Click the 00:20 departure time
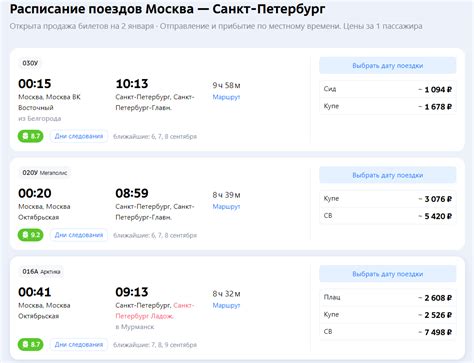The height and width of the screenshot is (363, 474). point(35,193)
